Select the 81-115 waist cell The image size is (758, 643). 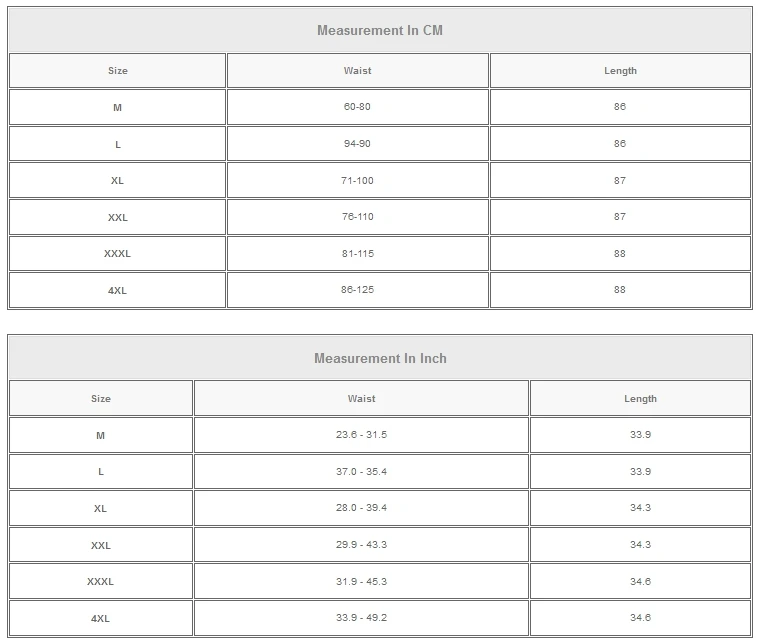click(357, 254)
